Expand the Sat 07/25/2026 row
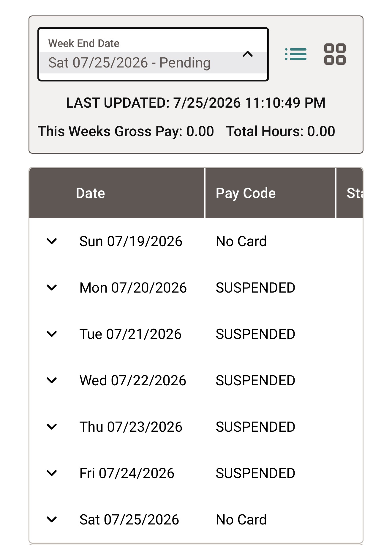The image size is (392, 545). coord(52,519)
